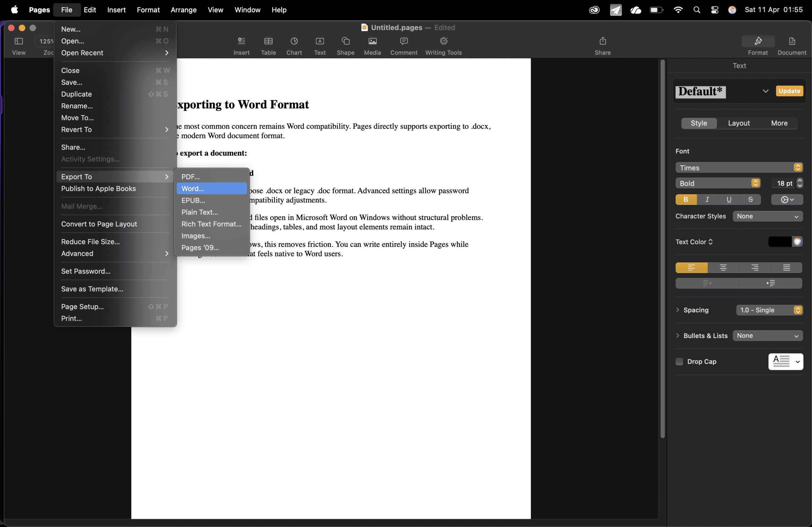
Task: Open the Creative Cloud menu bar icon
Action: [594, 10]
